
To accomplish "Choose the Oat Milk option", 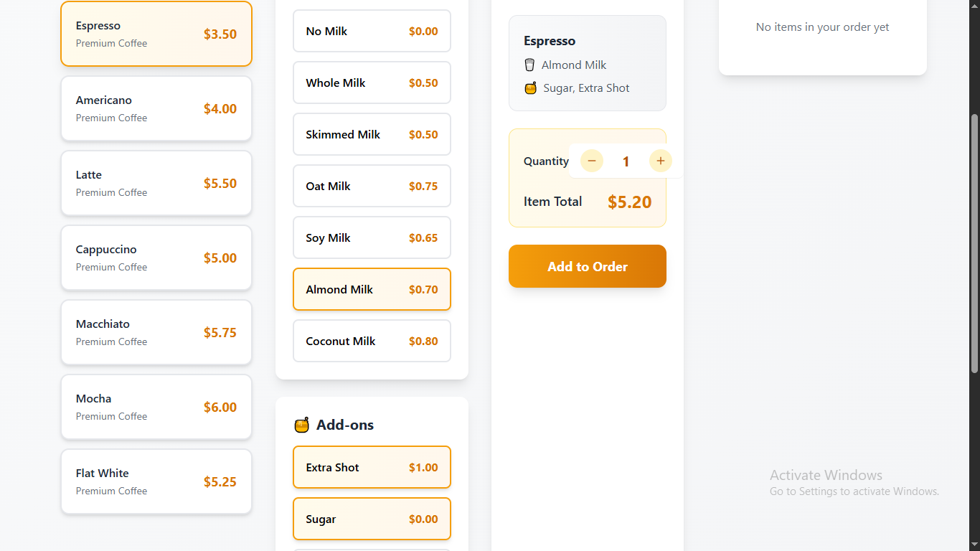I will tap(372, 186).
